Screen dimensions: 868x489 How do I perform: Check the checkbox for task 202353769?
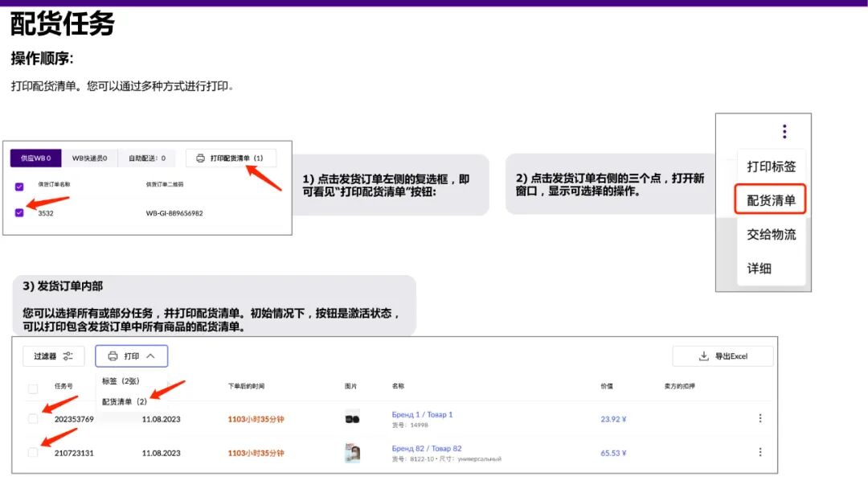pyautogui.click(x=33, y=417)
